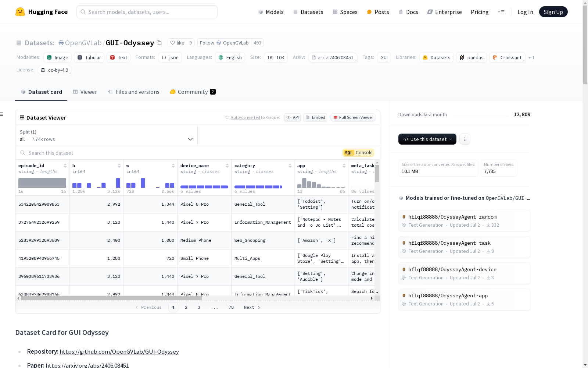This screenshot has height=368, width=588.
Task: Go to page 2 of the viewer
Action: point(186,307)
